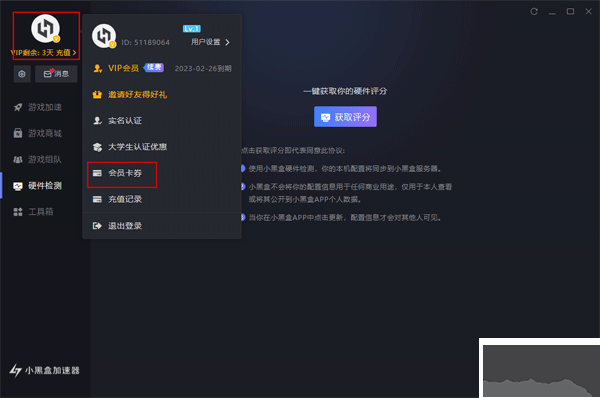The image size is (600, 398).
Task: Click the rocket icon for 游戏加速
Action: tap(18, 107)
